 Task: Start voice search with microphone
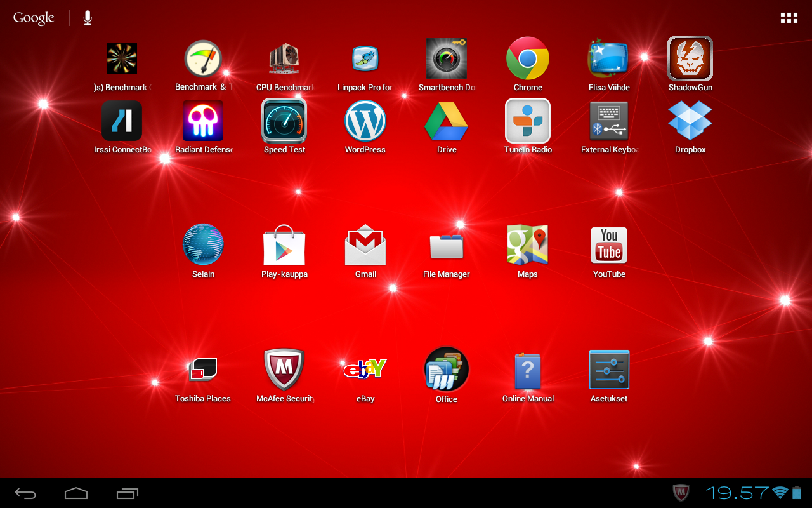[88, 18]
